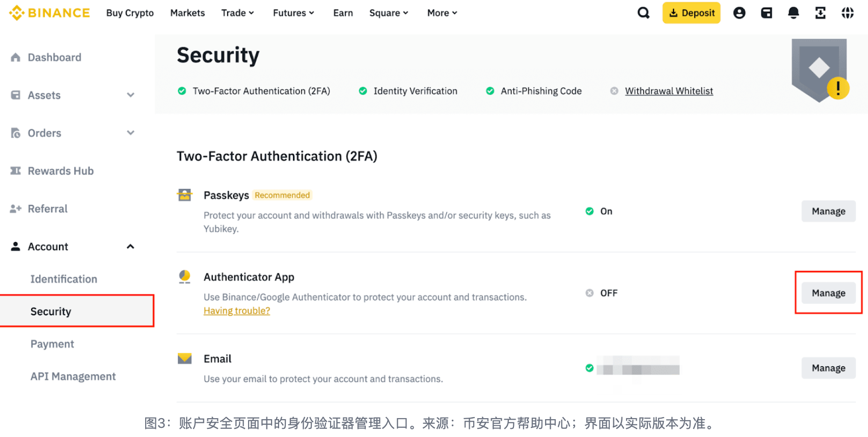Screen dimensions: 868x437
Task: Click the Email envelope icon
Action: (x=184, y=359)
